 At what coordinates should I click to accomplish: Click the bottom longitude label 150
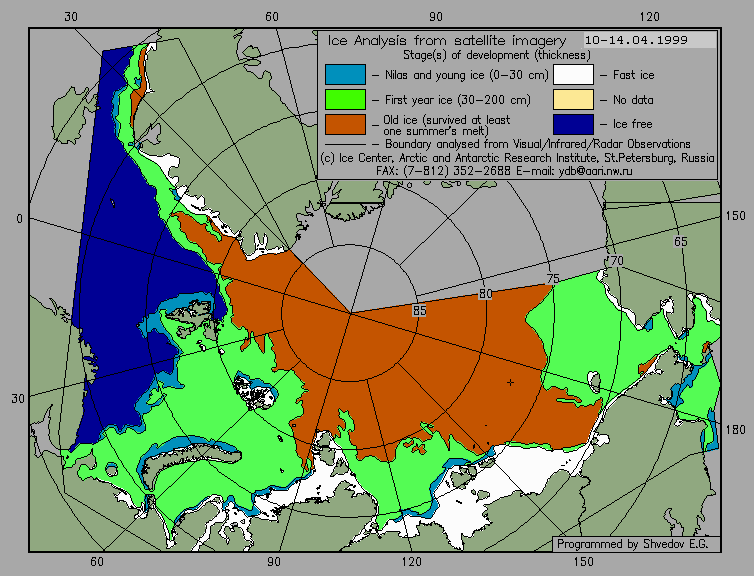[583, 562]
